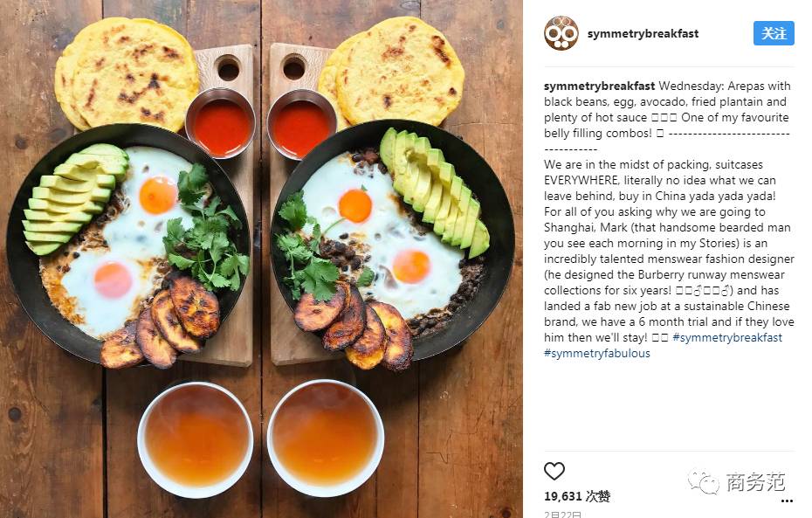This screenshot has height=518, width=812.
Task: Click the right cup of tea in the photo
Action: click(x=326, y=438)
